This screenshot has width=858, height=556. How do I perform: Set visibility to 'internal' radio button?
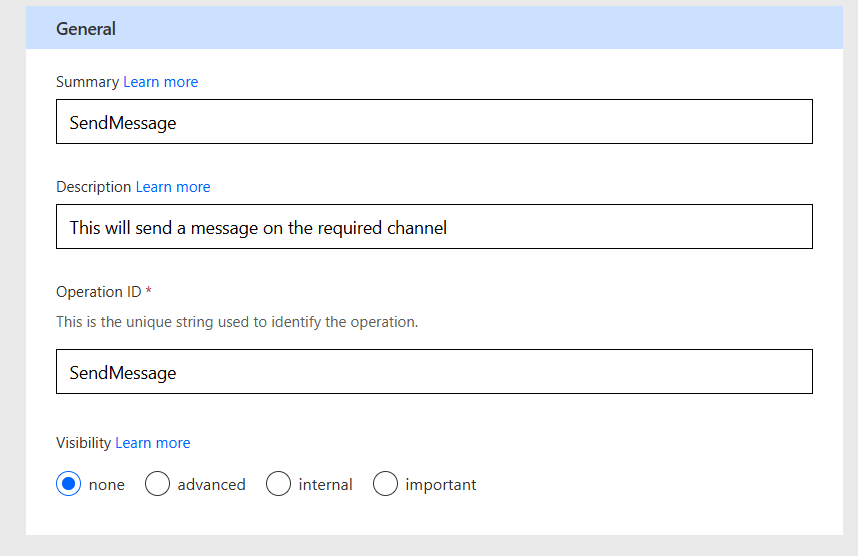(278, 484)
